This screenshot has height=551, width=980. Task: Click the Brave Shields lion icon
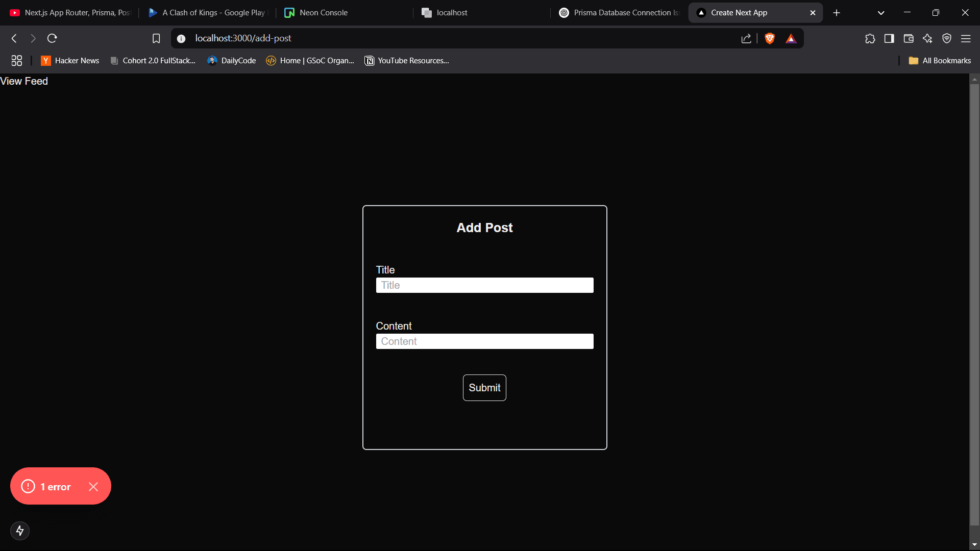tap(770, 38)
